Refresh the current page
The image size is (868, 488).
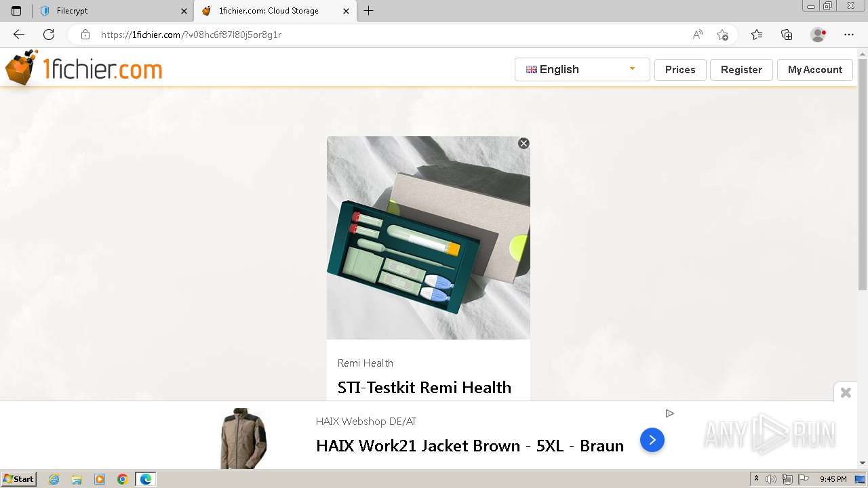(x=49, y=35)
